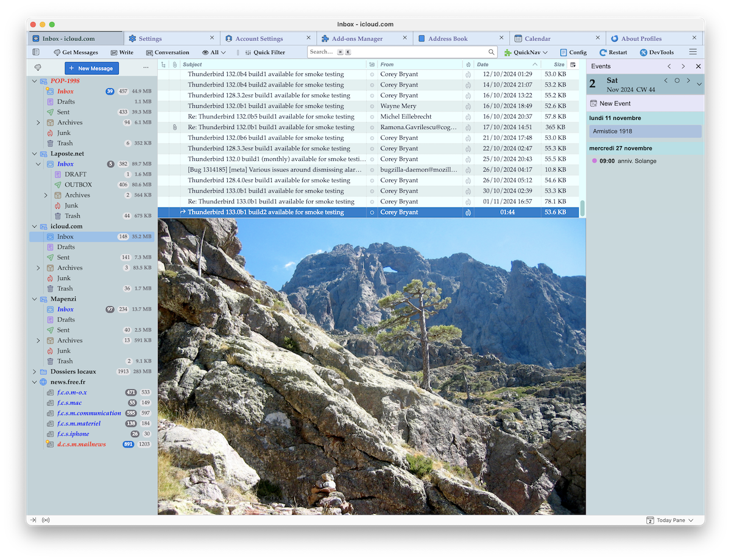Toggle the Quick Filter bar
The height and width of the screenshot is (560, 731).
264,52
